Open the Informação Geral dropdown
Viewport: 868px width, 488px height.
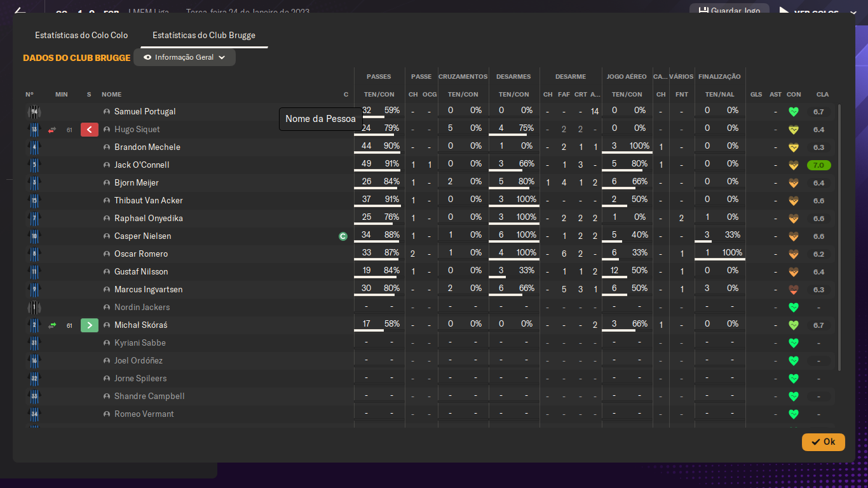tap(184, 57)
